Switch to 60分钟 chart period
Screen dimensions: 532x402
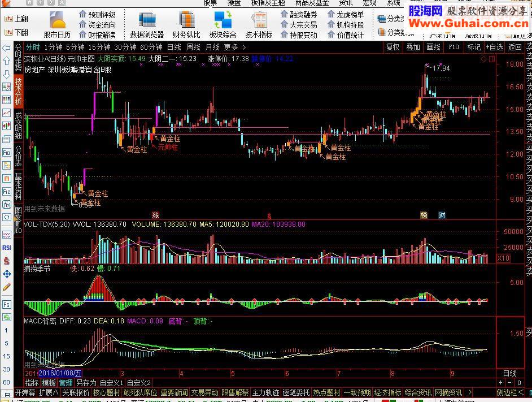click(x=151, y=47)
